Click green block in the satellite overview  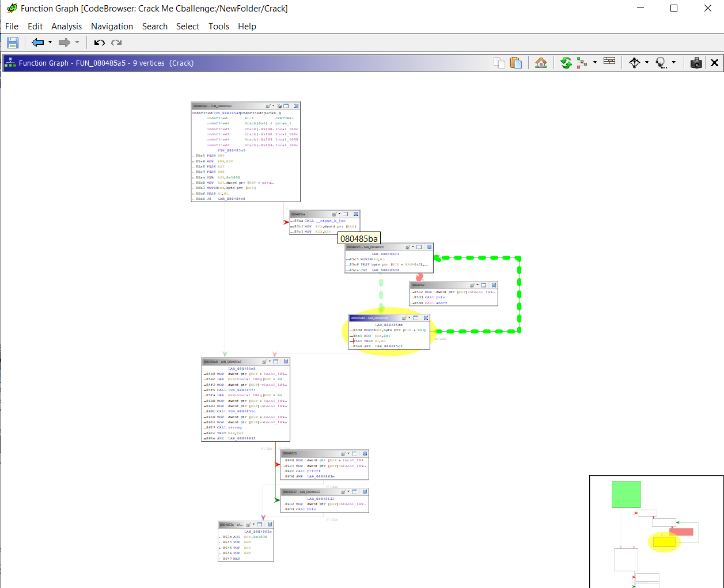coord(626,494)
